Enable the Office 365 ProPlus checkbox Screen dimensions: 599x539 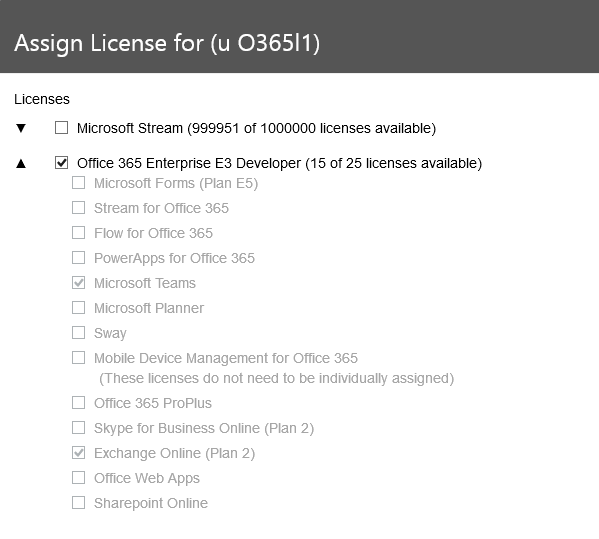[x=79, y=403]
